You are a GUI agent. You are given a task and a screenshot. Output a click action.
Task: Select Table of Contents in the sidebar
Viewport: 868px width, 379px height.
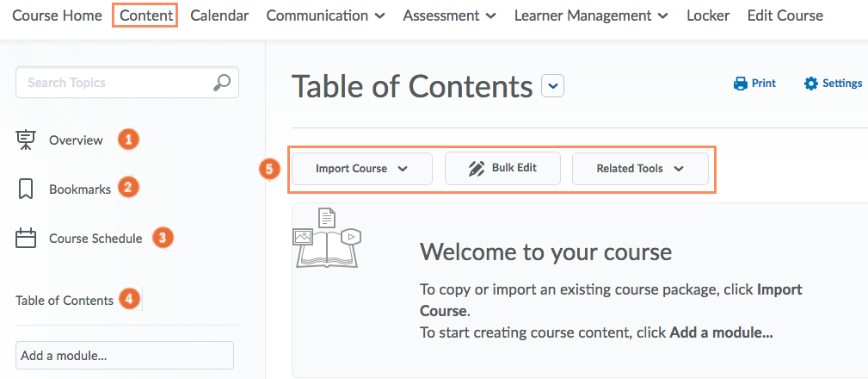click(65, 301)
